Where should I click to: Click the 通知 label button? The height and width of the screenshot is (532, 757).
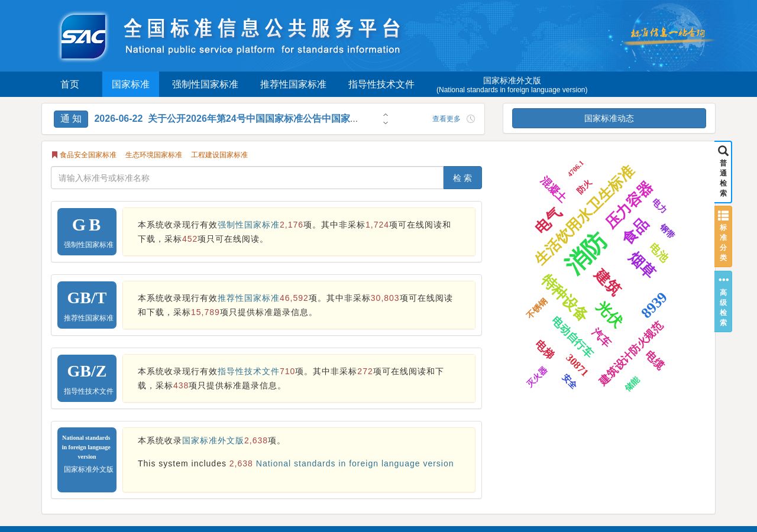pyautogui.click(x=71, y=119)
